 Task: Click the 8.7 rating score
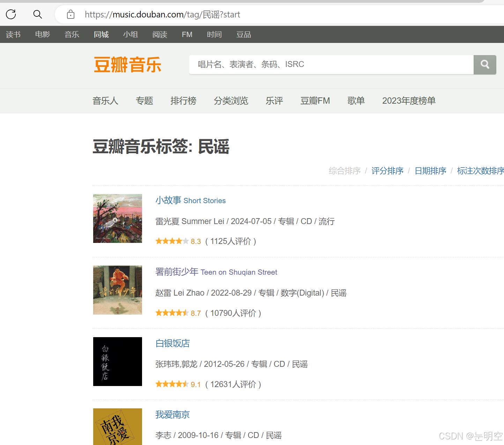(x=196, y=313)
